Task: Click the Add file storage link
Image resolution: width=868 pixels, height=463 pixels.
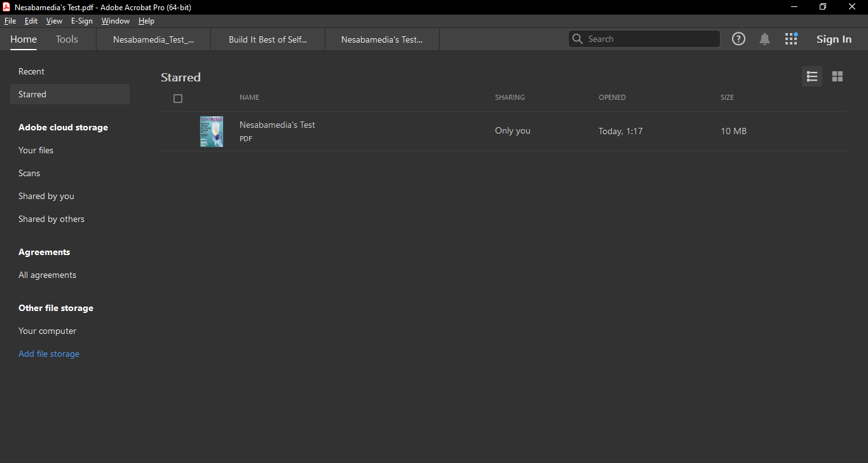Action: (49, 354)
